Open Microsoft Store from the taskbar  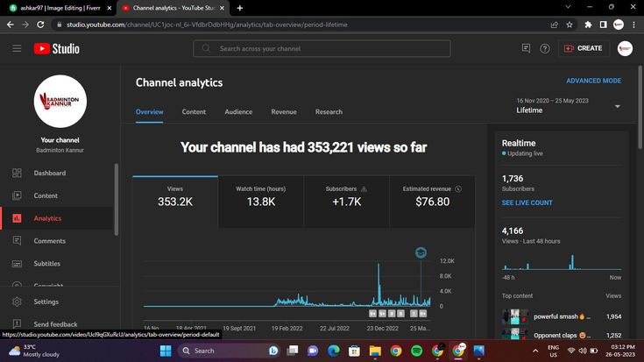(354, 351)
